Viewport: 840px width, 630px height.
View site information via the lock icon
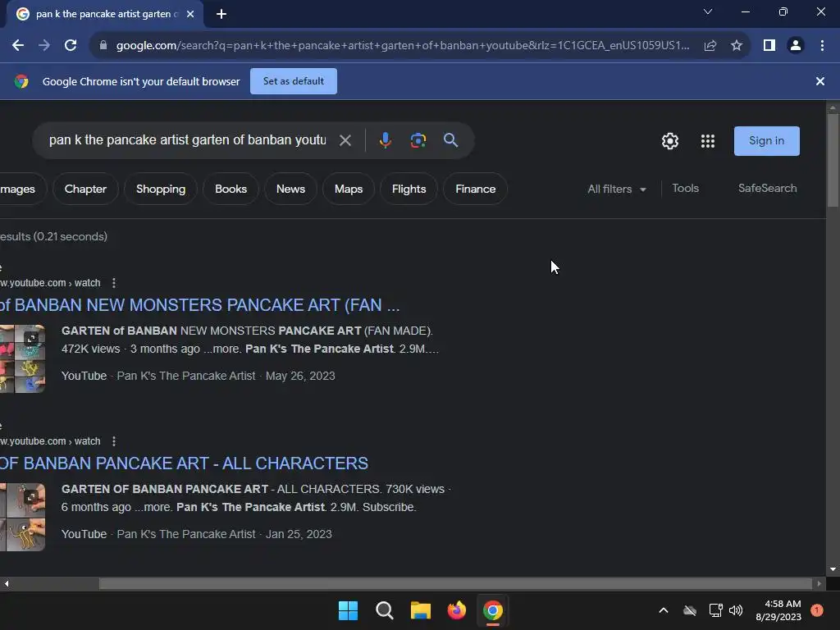(103, 46)
